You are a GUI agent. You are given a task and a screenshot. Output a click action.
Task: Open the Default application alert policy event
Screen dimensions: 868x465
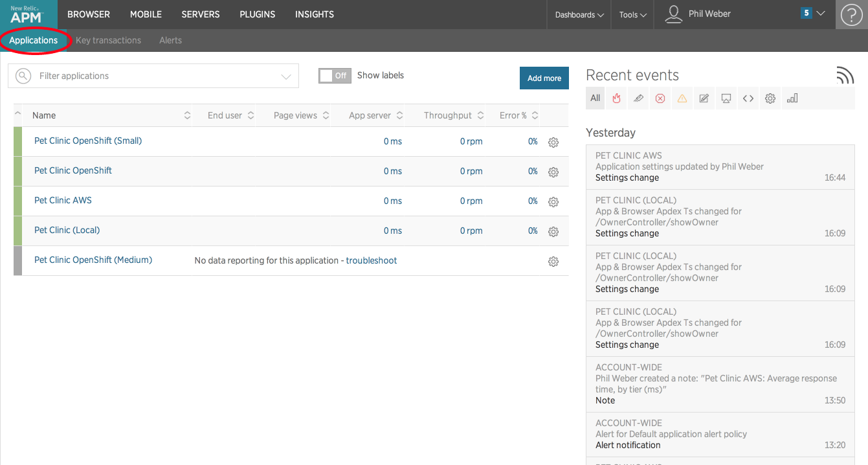pos(720,435)
